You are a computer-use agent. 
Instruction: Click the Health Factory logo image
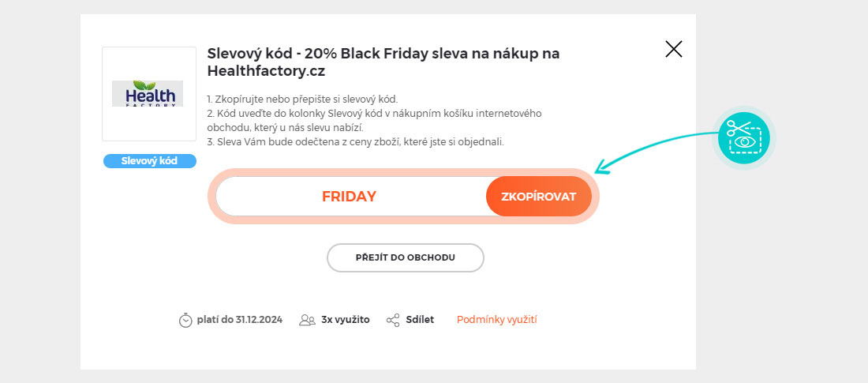point(148,93)
